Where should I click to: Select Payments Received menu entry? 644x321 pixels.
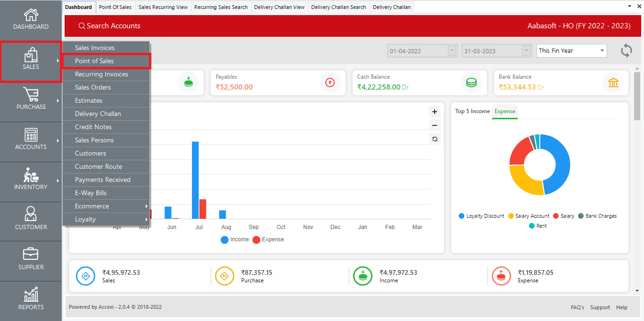click(106, 180)
